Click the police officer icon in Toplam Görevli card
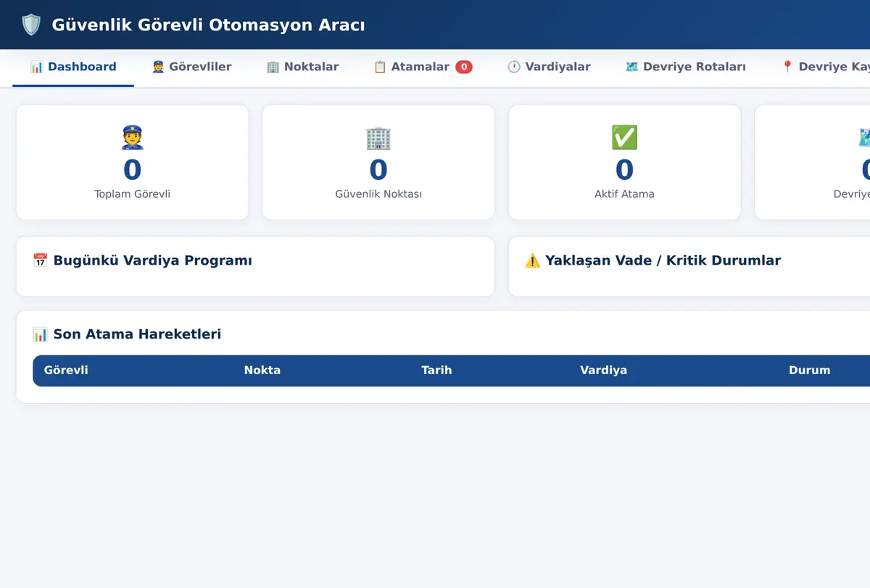 coord(132,137)
